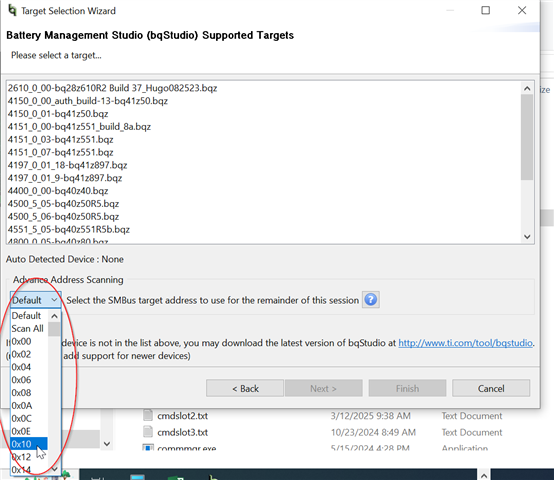
Task: Select address 0x0E from dropdown
Action: 21,431
